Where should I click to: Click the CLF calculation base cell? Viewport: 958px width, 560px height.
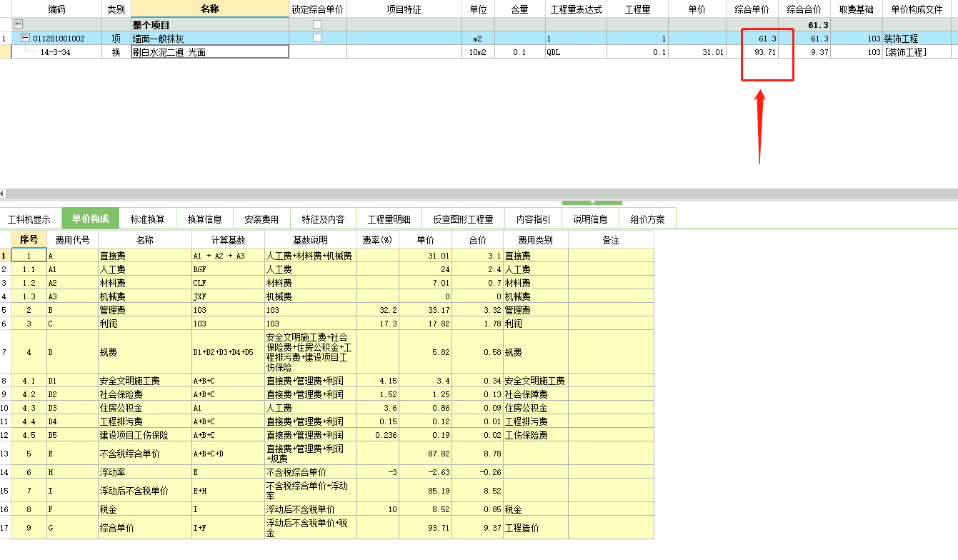click(x=228, y=283)
